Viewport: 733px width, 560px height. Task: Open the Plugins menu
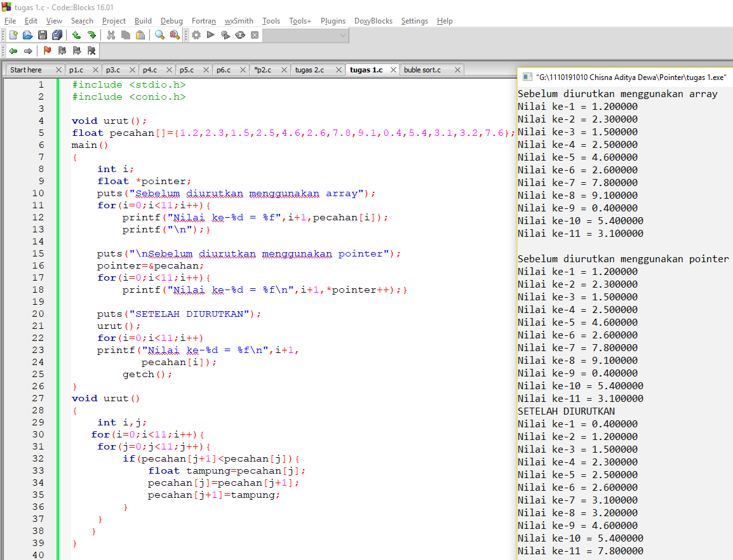[333, 21]
